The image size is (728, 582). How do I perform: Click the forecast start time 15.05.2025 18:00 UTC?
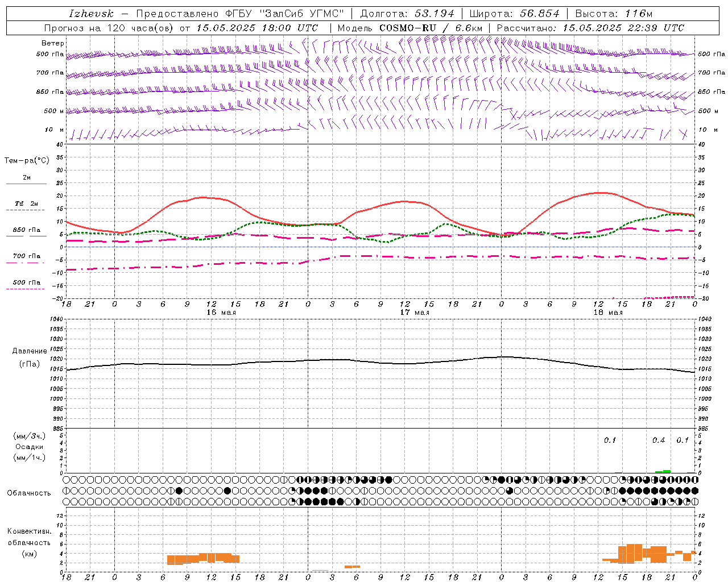[x=257, y=28]
